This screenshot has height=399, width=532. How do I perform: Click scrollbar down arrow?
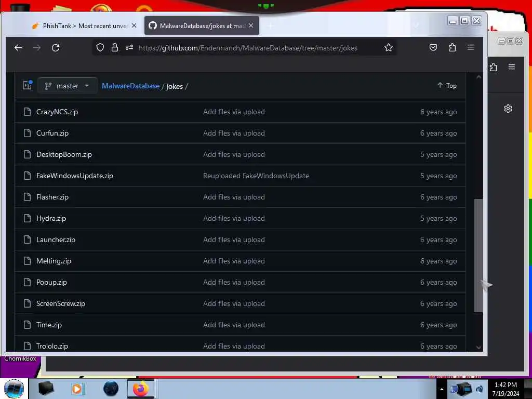click(x=478, y=347)
